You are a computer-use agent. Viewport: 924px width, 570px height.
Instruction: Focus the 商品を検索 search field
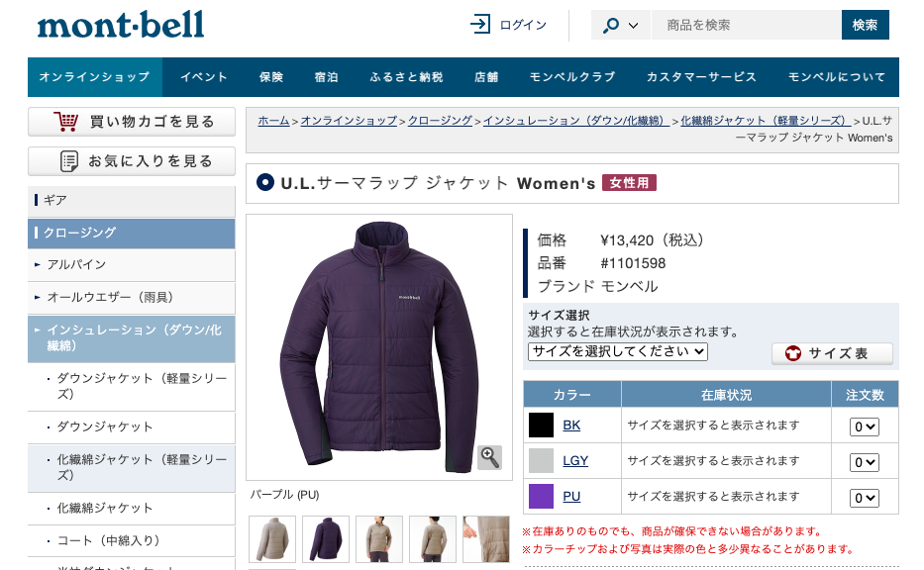(746, 25)
